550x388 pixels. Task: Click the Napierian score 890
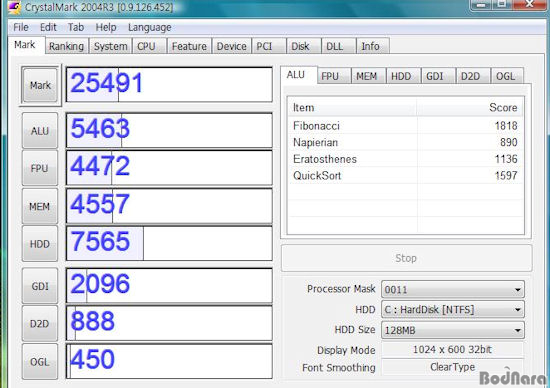click(509, 142)
